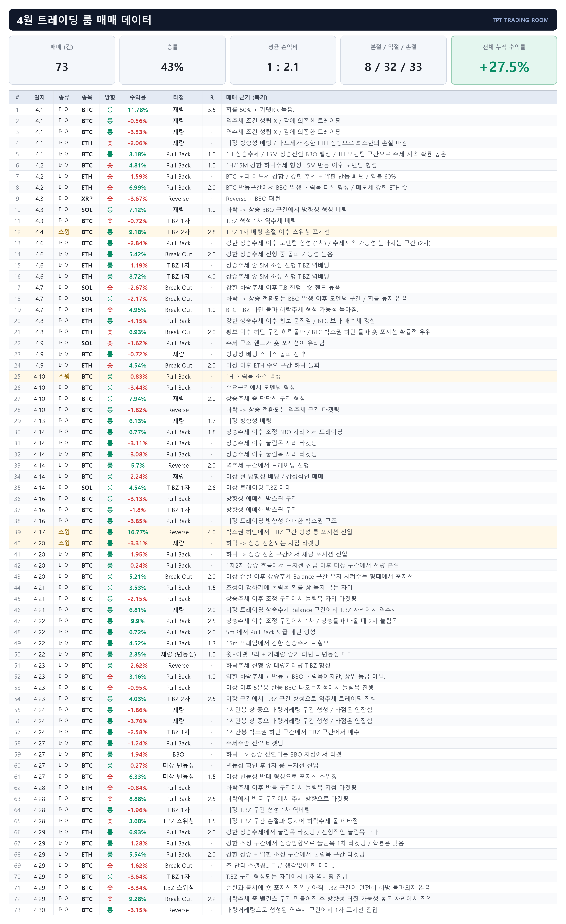Click '1H 눌림목 조건 발생' note

253,376
